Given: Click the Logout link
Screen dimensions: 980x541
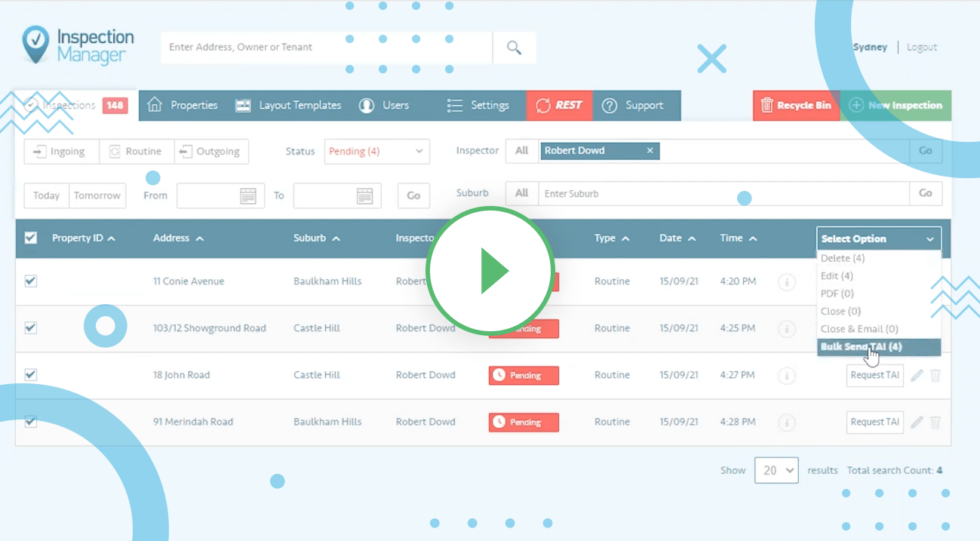Looking at the screenshot, I should (921, 47).
